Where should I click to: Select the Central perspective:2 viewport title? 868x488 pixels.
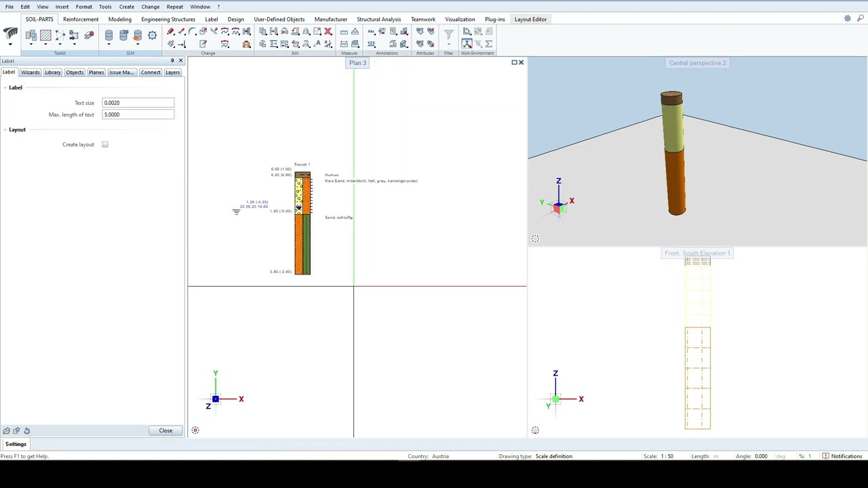[697, 63]
